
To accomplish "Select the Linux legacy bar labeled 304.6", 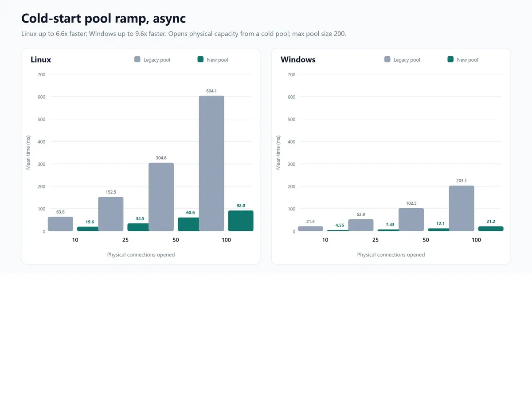I will click(161, 197).
